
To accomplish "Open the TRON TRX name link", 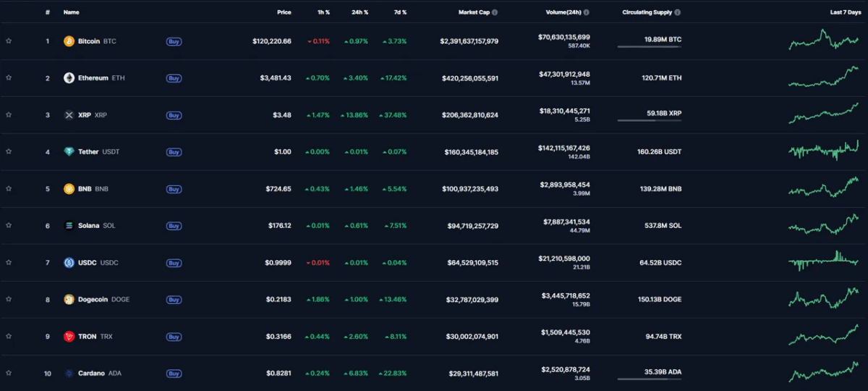I will point(95,337).
